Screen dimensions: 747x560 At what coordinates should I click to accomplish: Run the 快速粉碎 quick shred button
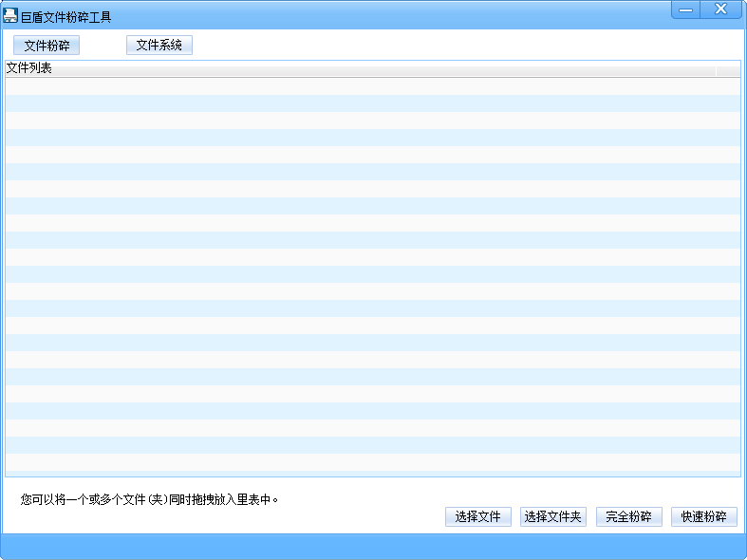click(x=703, y=516)
